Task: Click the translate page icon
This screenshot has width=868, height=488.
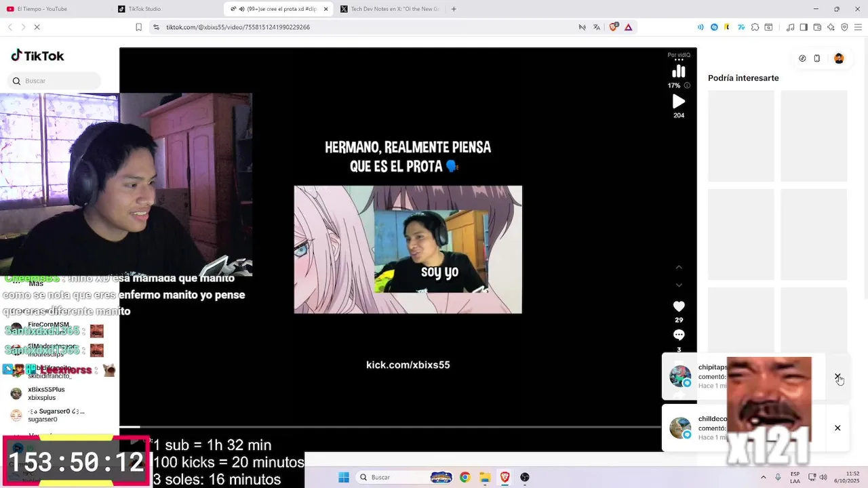Action: click(x=597, y=27)
